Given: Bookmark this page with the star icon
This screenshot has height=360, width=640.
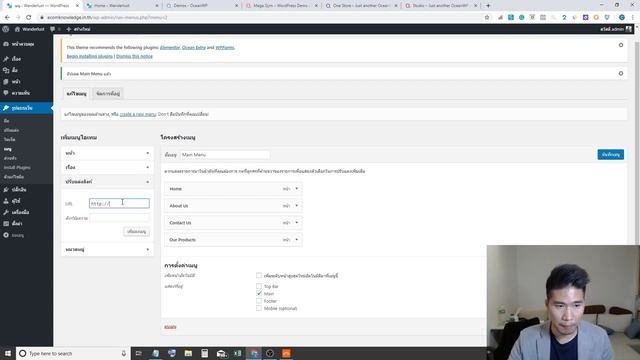Looking at the screenshot, I should (487, 18).
